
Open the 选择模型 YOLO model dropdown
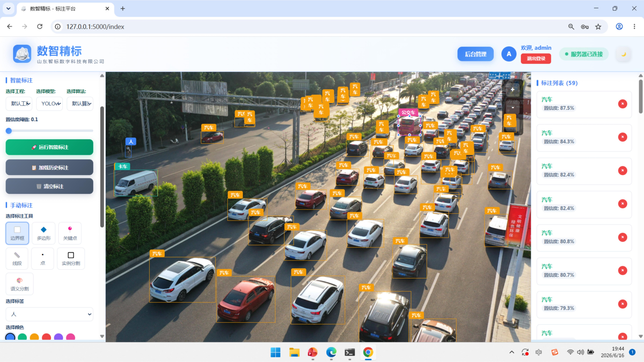[50, 103]
